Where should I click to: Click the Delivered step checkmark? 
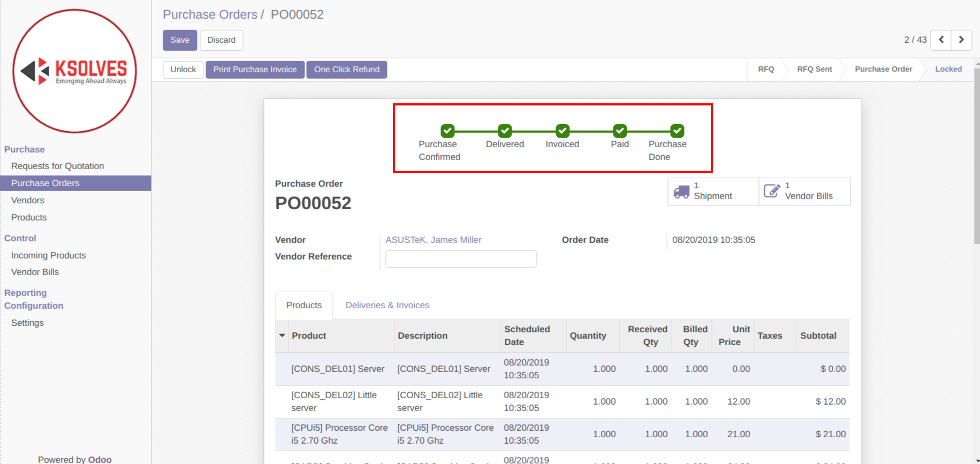pyautogui.click(x=505, y=131)
